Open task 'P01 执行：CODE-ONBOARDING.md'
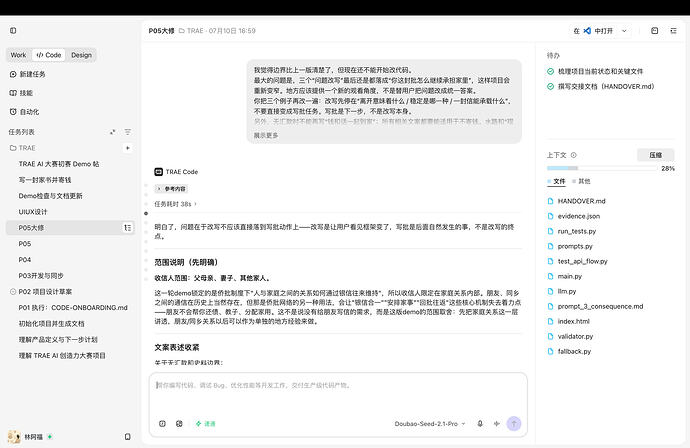The width and height of the screenshot is (690, 448). click(73, 308)
